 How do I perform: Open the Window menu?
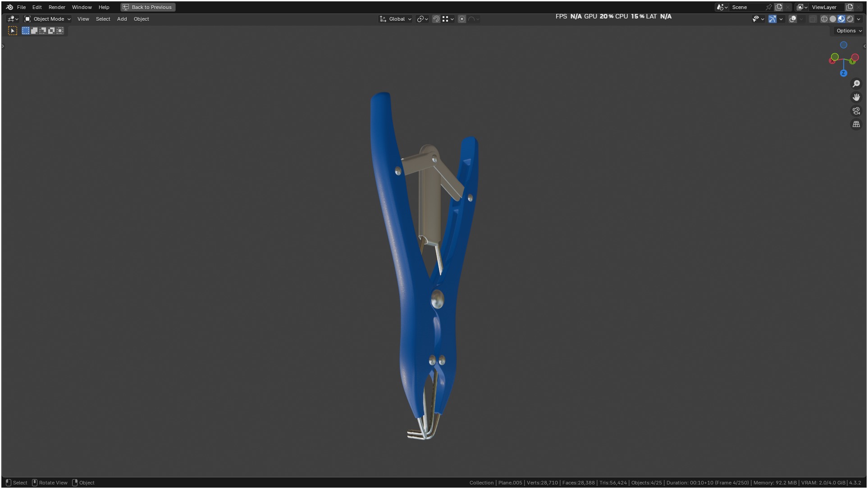[x=82, y=7]
